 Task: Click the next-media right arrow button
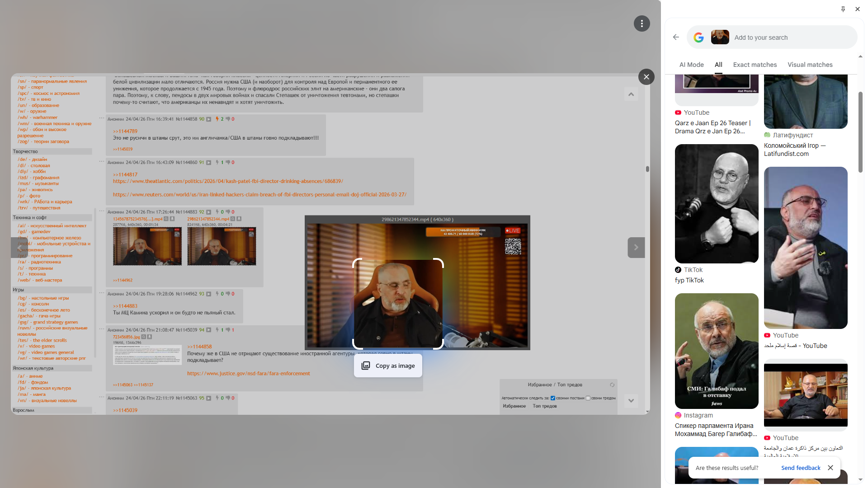[636, 247]
